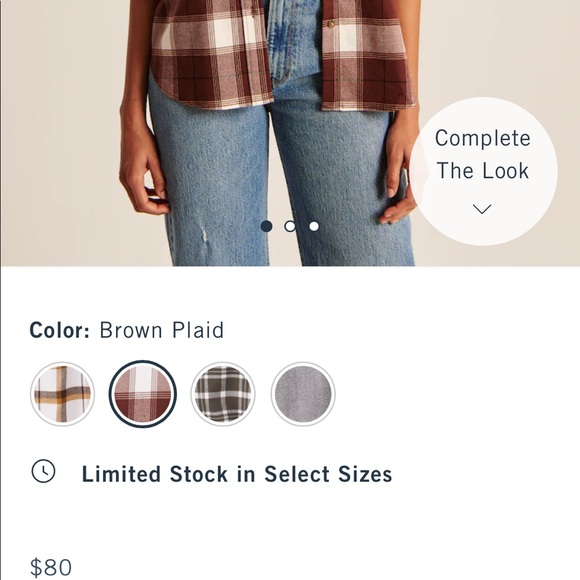The image size is (580, 580).
Task: Switch to the second image dot
Action: pyautogui.click(x=290, y=226)
